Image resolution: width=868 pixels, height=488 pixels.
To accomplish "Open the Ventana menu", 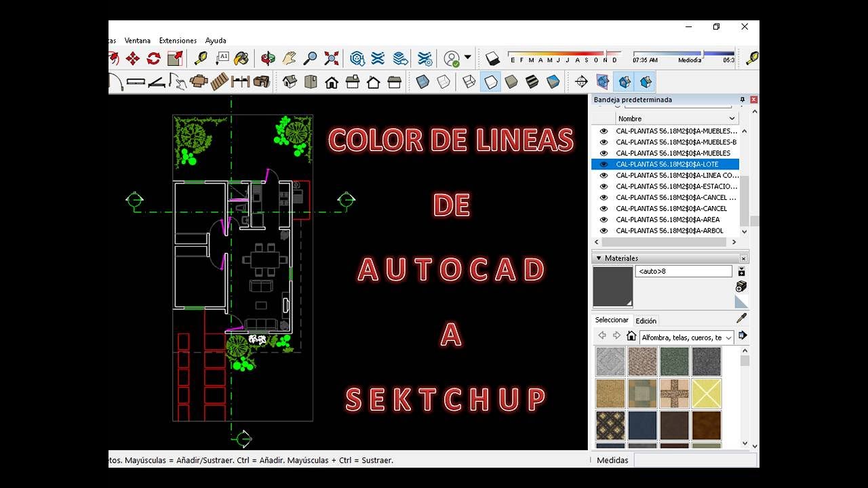I will pyautogui.click(x=138, y=41).
